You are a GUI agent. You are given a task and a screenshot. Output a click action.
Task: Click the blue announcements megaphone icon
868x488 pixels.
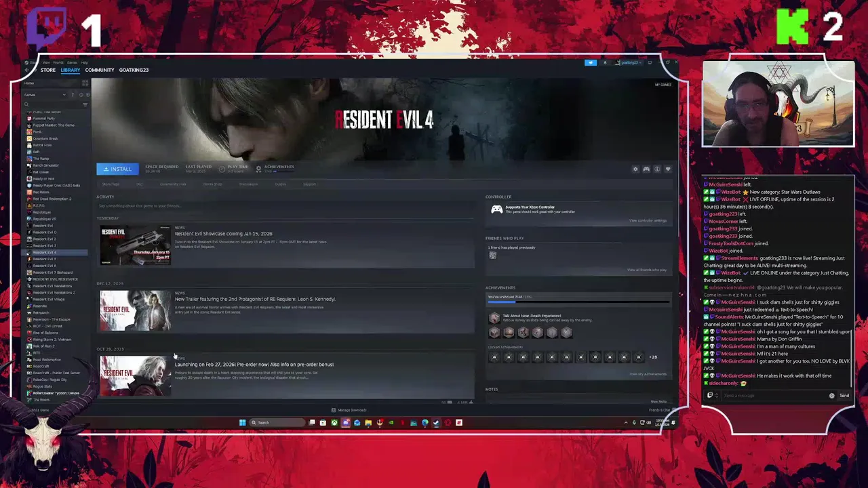[591, 62]
